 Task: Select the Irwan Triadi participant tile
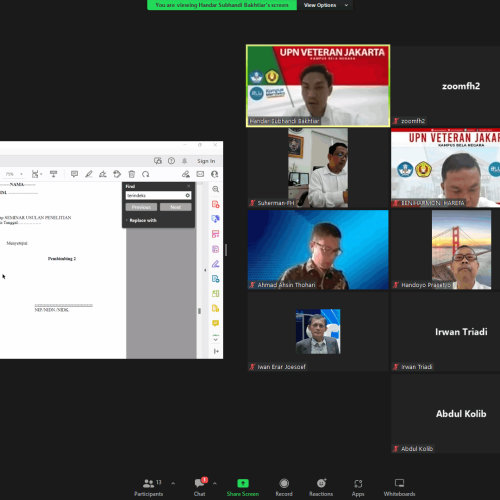tap(446, 331)
